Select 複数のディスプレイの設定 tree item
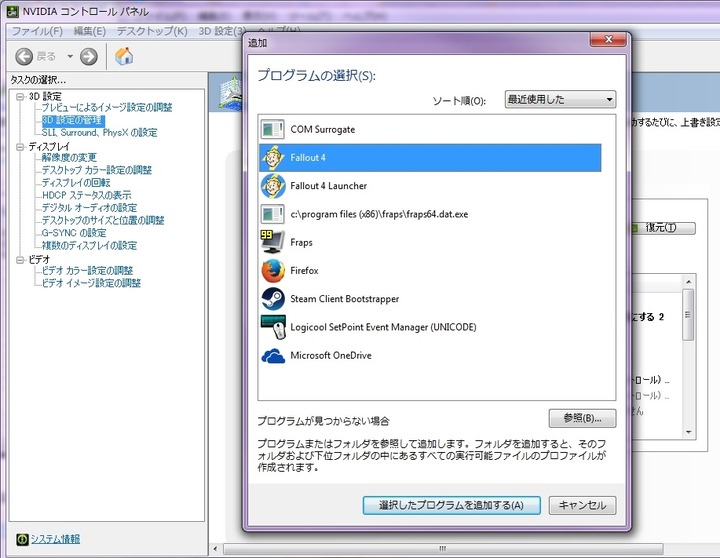Image resolution: width=720 pixels, height=558 pixels. pyautogui.click(x=89, y=246)
